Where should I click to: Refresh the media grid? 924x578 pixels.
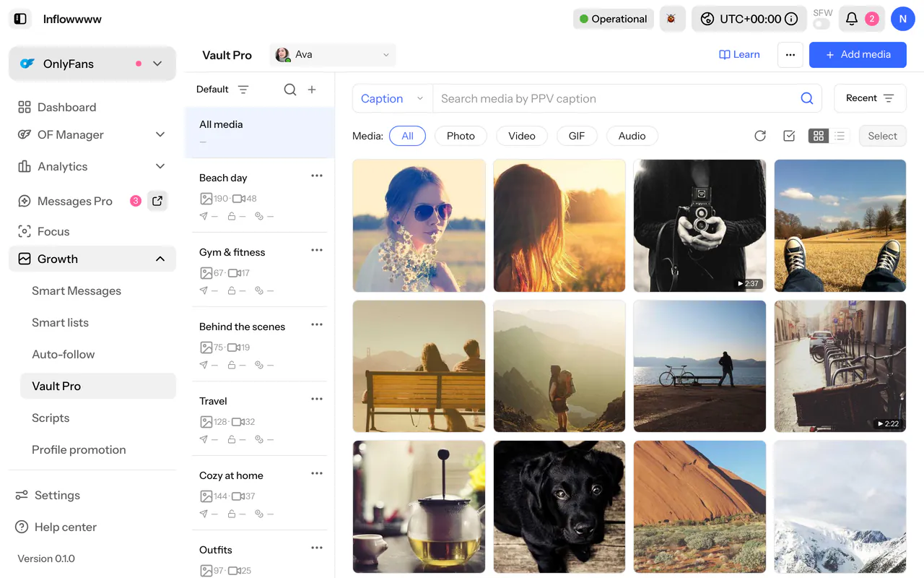coord(760,136)
